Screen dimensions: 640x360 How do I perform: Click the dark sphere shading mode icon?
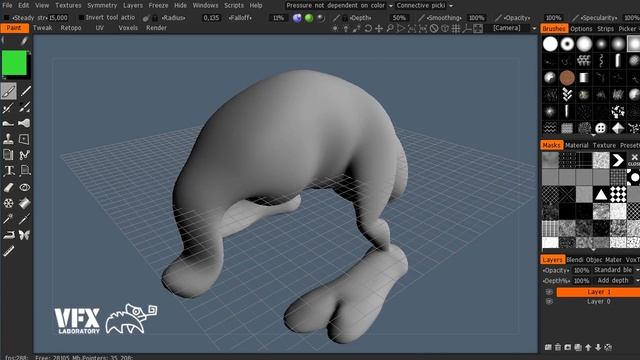[x=321, y=18]
